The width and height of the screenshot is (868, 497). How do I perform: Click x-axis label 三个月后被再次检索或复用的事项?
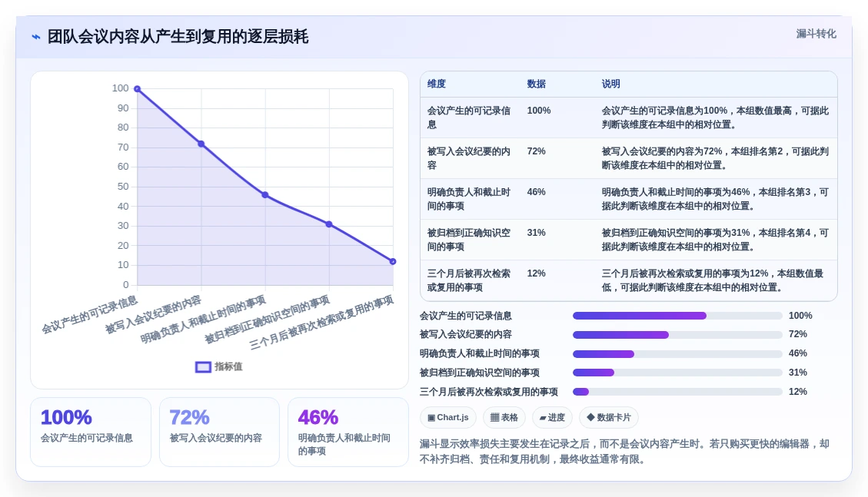coord(321,323)
